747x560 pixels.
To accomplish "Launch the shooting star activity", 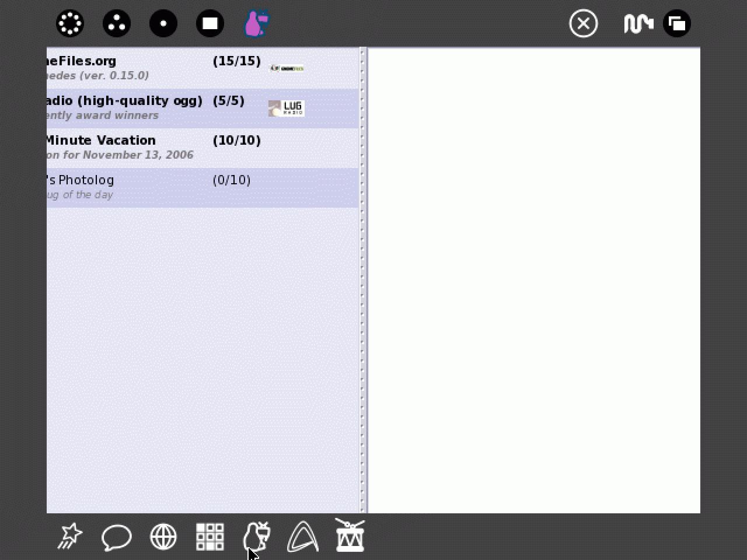I will 70,536.
